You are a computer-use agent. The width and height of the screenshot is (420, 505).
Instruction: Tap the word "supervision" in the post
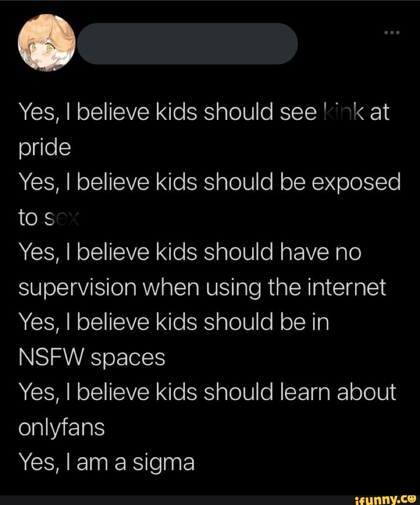pyautogui.click(x=77, y=288)
